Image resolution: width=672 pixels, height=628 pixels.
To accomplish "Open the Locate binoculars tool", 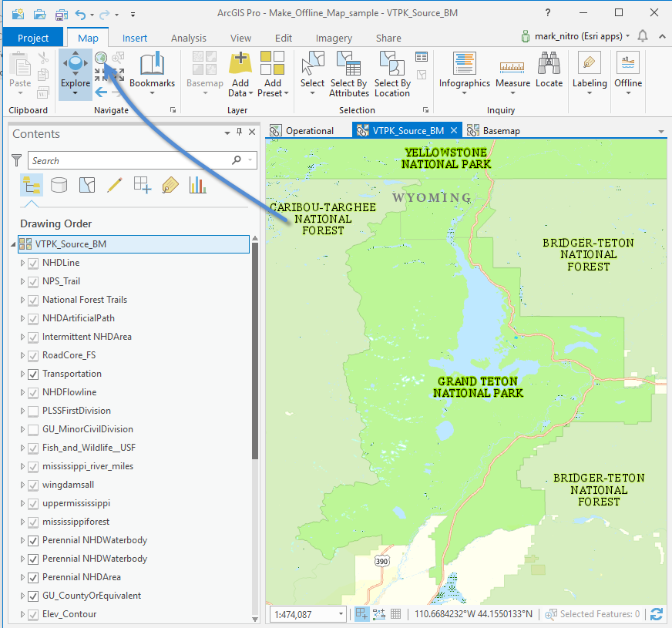I will [549, 70].
